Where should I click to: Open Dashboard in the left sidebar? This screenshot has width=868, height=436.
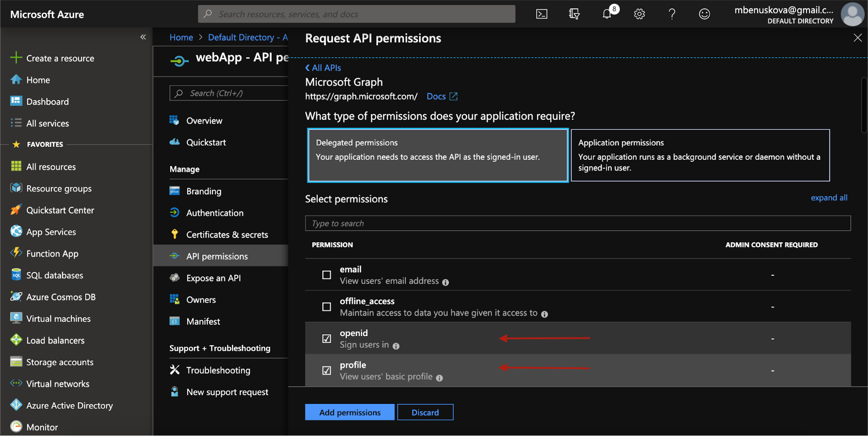click(47, 102)
